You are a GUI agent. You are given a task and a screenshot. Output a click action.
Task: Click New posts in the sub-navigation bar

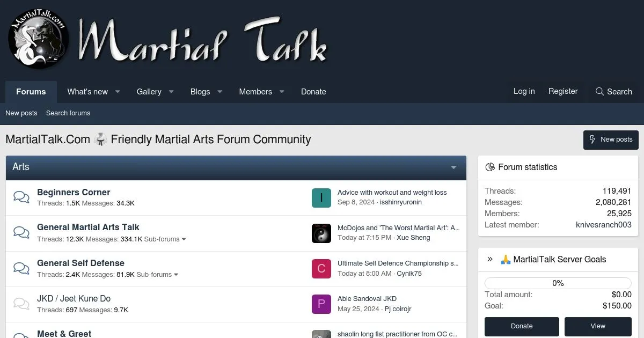tap(21, 113)
